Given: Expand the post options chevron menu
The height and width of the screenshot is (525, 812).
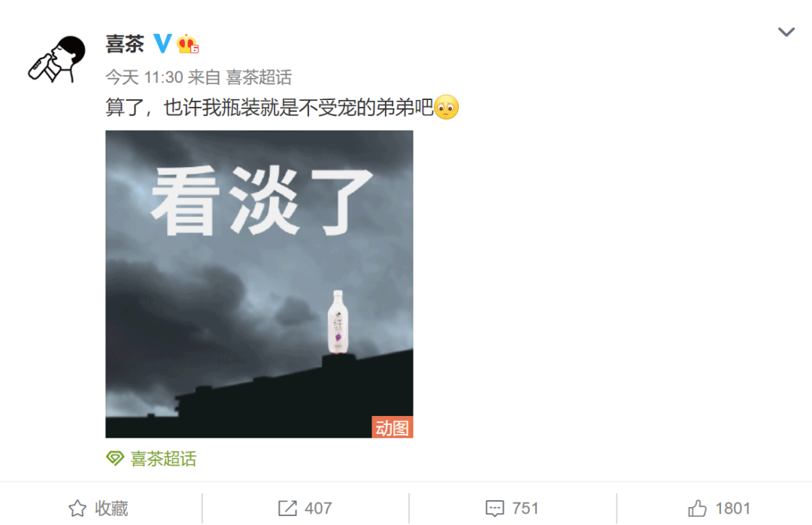Looking at the screenshot, I should pyautogui.click(x=786, y=32).
